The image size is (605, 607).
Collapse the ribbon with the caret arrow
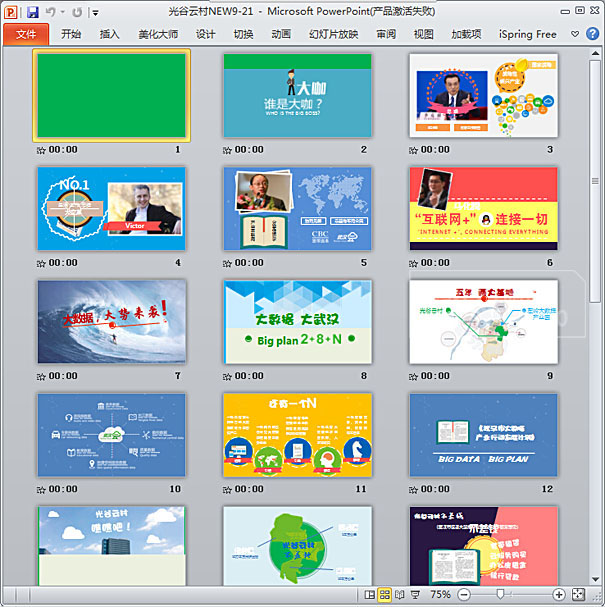coord(577,33)
